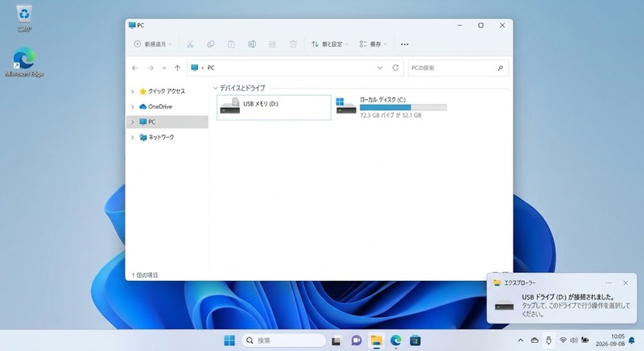Open the three-dot more options menu

pyautogui.click(x=405, y=44)
